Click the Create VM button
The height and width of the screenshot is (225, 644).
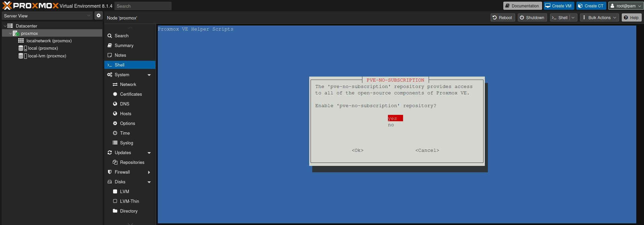(x=559, y=6)
